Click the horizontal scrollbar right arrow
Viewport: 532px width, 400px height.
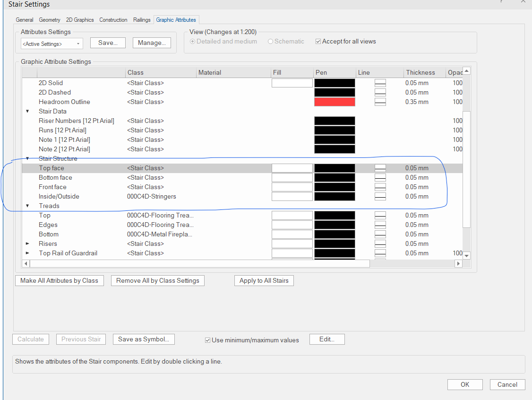pos(458,264)
